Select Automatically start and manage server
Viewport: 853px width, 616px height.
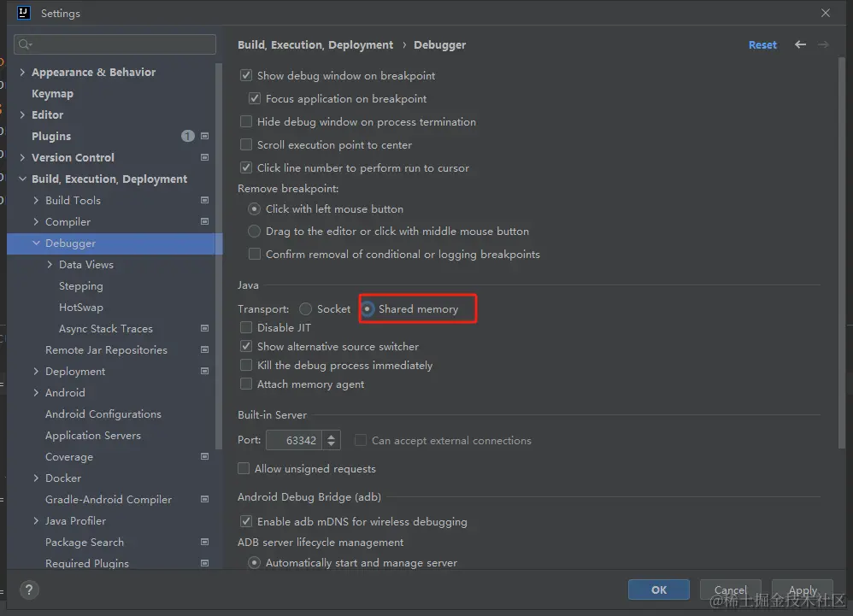[254, 563]
